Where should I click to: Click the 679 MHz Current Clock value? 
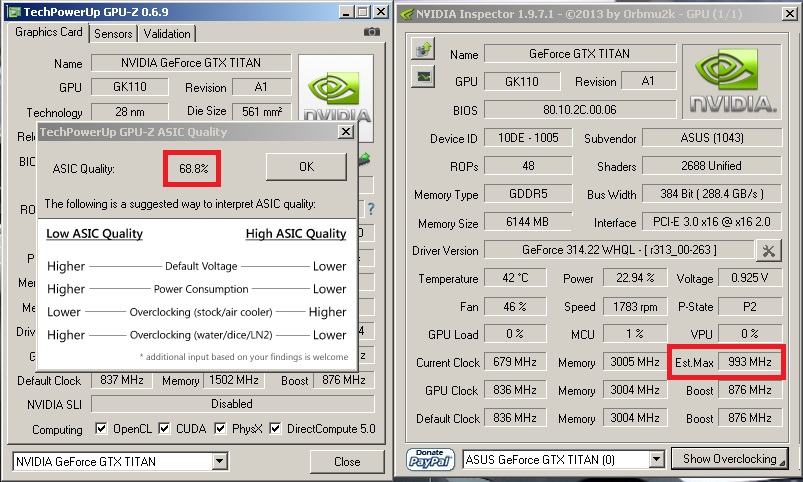(515, 362)
